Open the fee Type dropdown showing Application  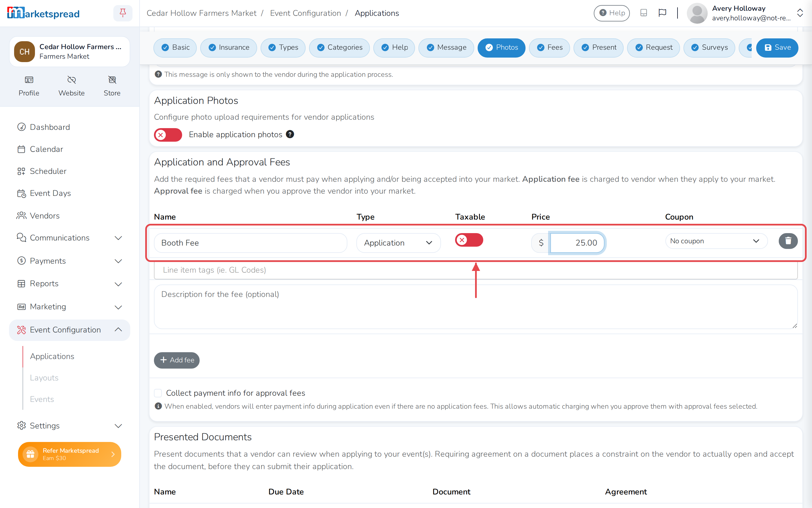click(x=398, y=243)
